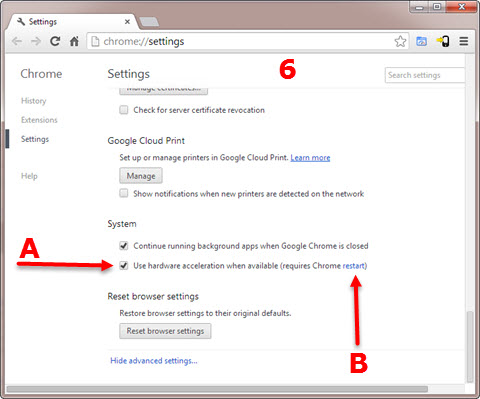
Task: Click the text 'Restore browser settings to their original defaults.'
Action: [x=205, y=313]
